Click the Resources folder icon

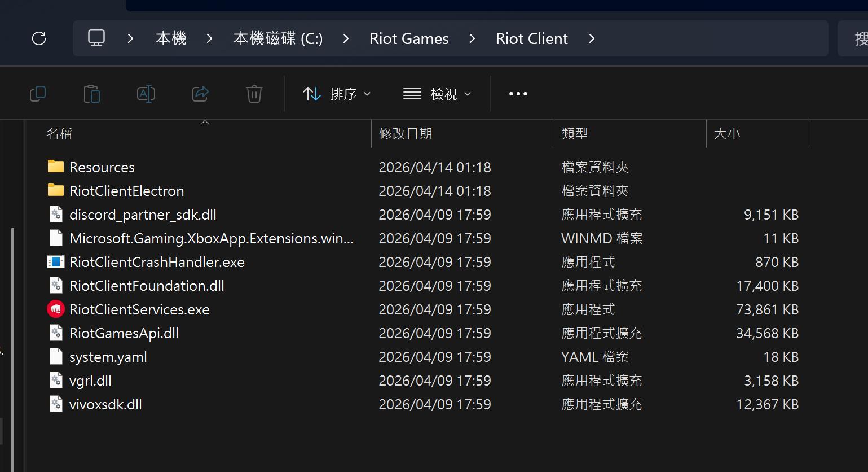(x=56, y=167)
